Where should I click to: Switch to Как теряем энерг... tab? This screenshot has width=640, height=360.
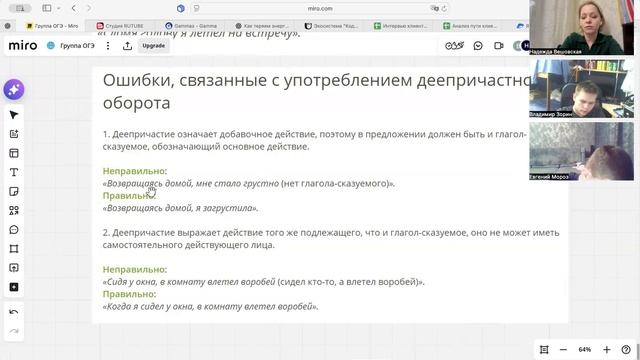(x=262, y=26)
